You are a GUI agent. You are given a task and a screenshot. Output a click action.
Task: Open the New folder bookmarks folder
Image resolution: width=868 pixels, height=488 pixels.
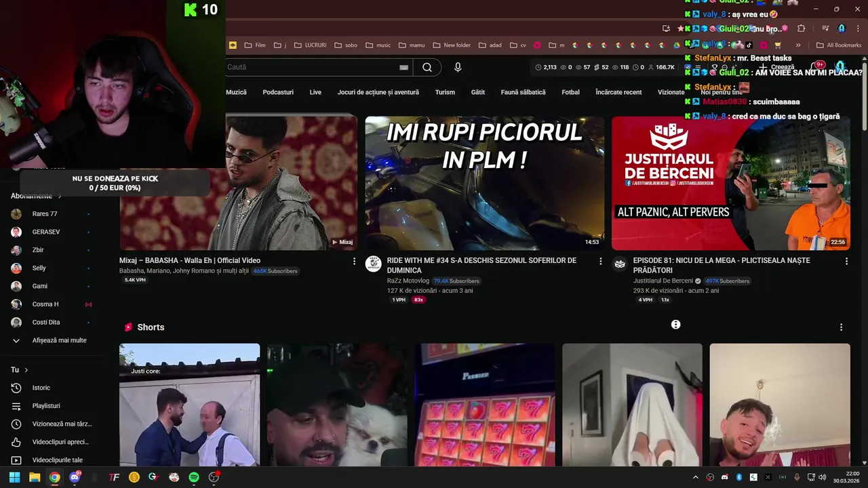[x=451, y=45]
